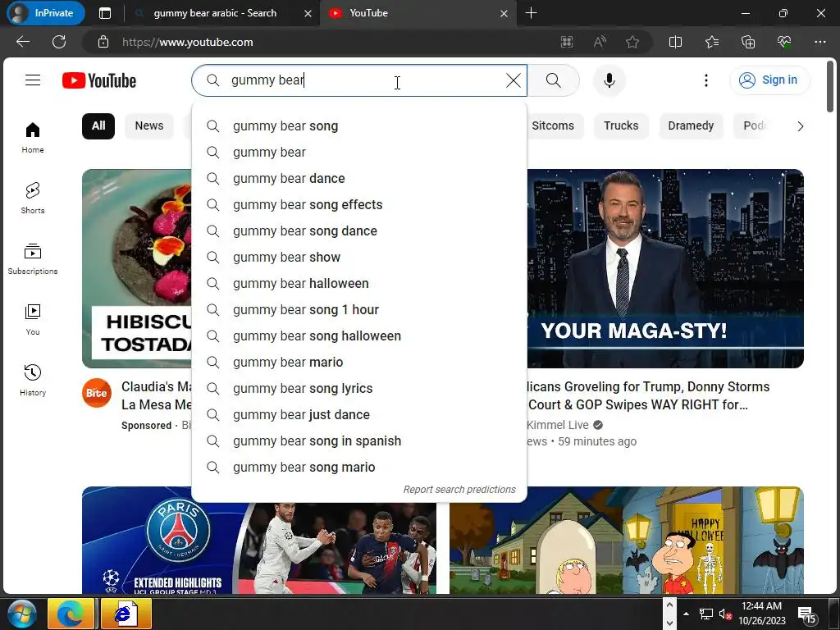This screenshot has height=630, width=840.
Task: Select the All filter chip
Action: click(98, 126)
